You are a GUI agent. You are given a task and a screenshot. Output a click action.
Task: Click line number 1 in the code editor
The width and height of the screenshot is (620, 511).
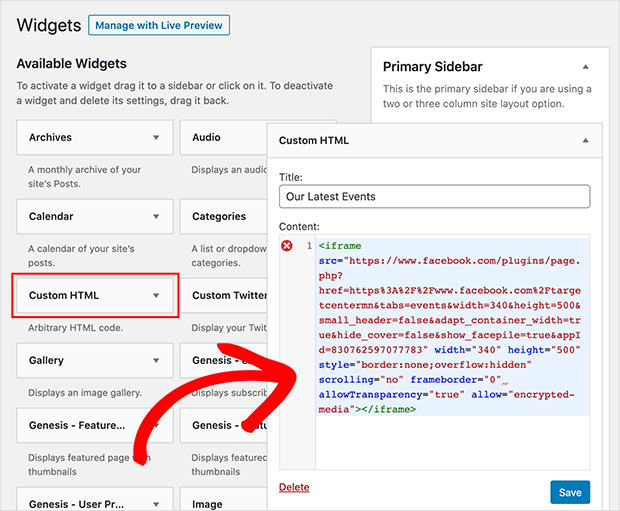pyautogui.click(x=309, y=246)
